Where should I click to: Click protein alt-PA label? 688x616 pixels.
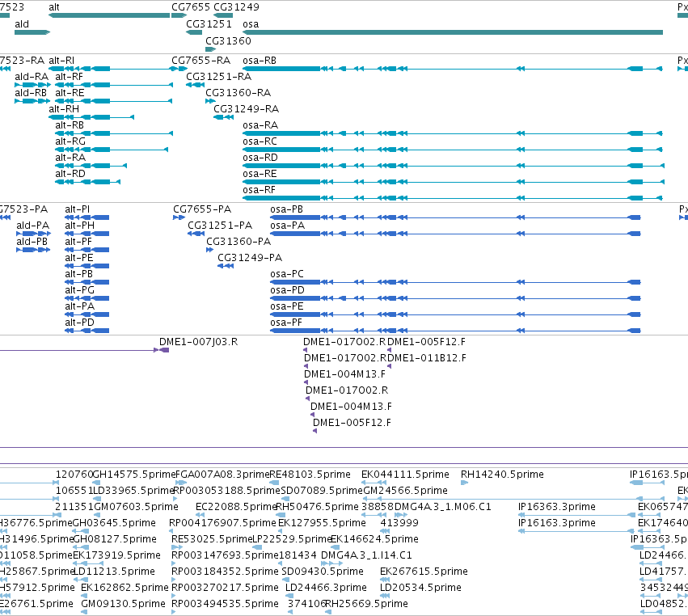79,306
